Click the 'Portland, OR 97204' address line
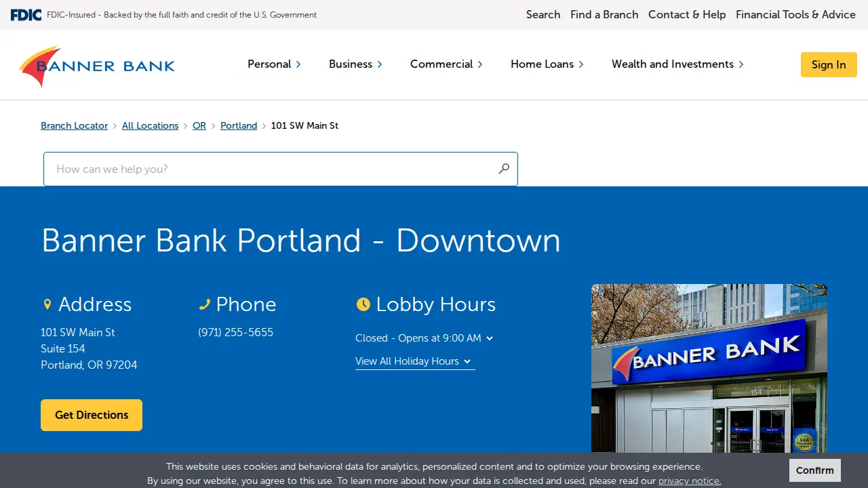Viewport: 868px width, 488px height. coord(89,365)
